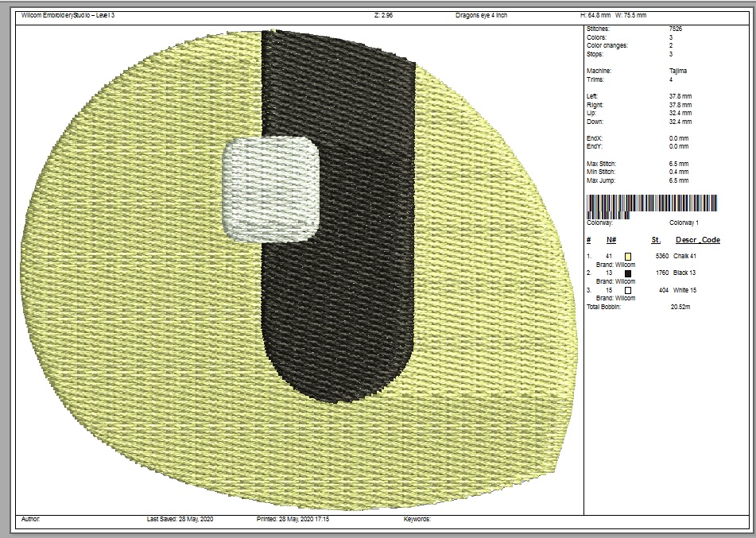Click the 'Max Stitch:' value 6.5 mm
This screenshot has height=538, width=756.
click(679, 164)
